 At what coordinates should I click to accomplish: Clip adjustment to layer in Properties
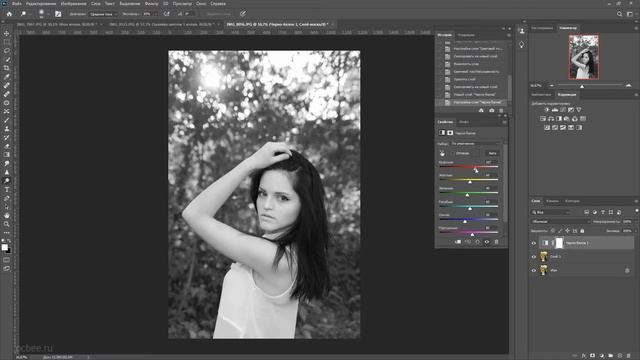point(458,242)
